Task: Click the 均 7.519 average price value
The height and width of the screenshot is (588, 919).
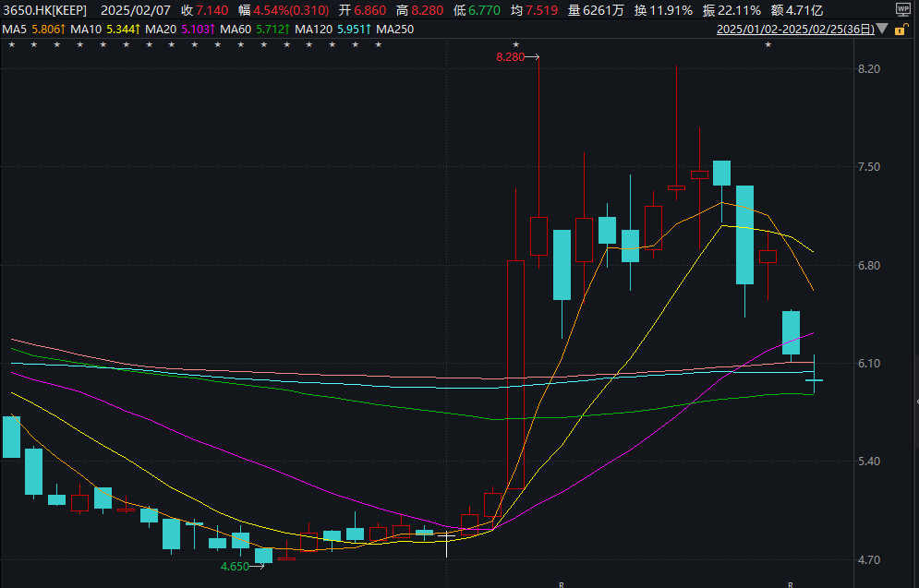Action: click(533, 10)
